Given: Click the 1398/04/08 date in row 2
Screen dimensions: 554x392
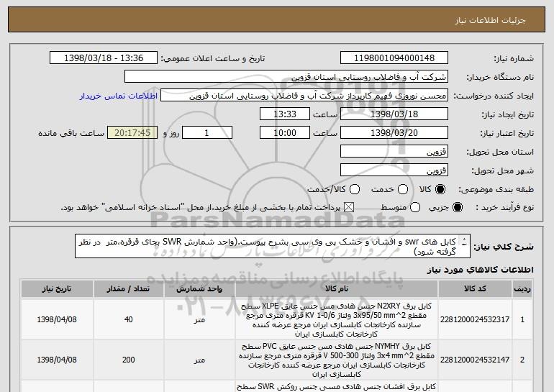Looking at the screenshot, I should point(57,360).
